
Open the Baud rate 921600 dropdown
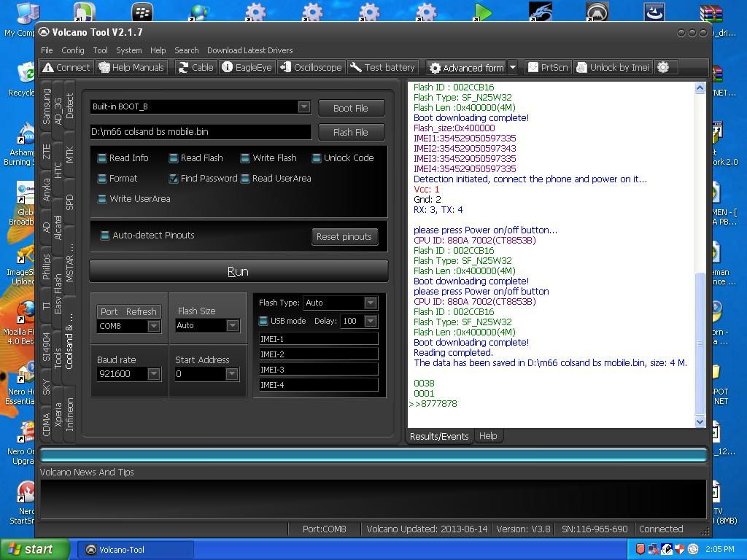tap(153, 374)
